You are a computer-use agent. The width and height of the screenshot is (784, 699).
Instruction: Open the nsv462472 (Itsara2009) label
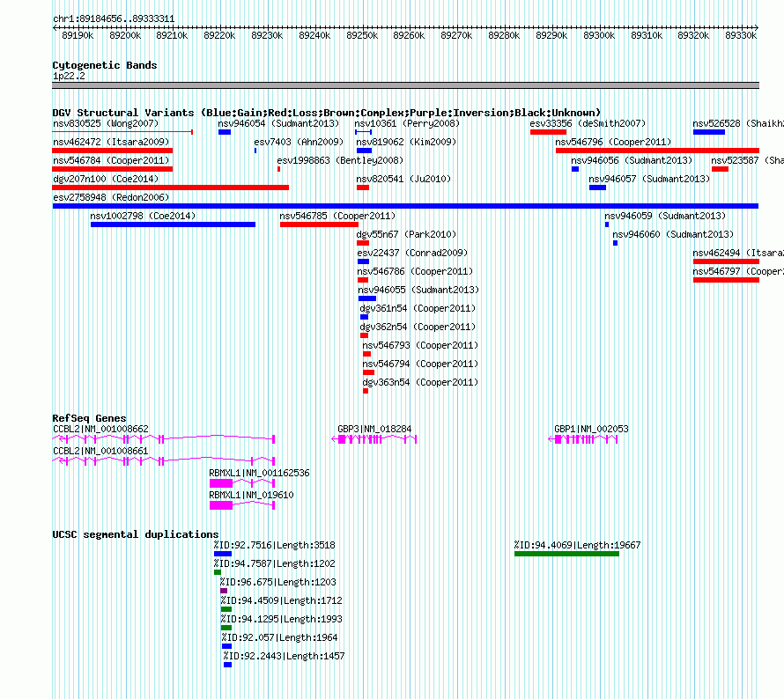tap(111, 142)
